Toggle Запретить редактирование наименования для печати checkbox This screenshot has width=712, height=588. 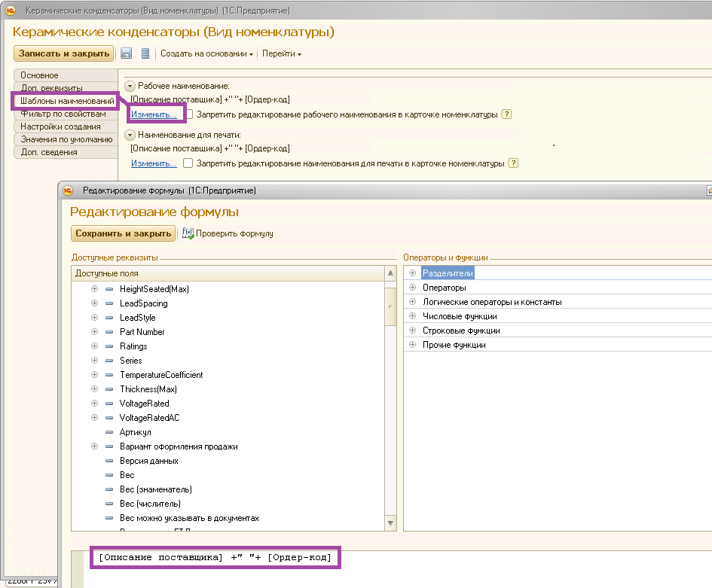pos(188,163)
